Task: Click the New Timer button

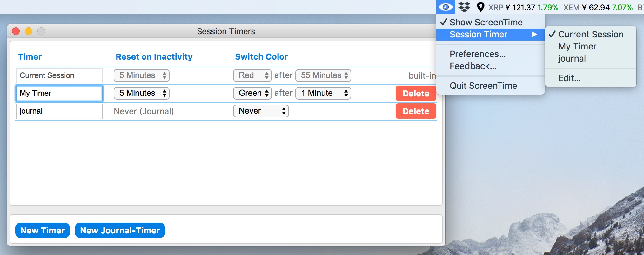Action: coord(43,230)
